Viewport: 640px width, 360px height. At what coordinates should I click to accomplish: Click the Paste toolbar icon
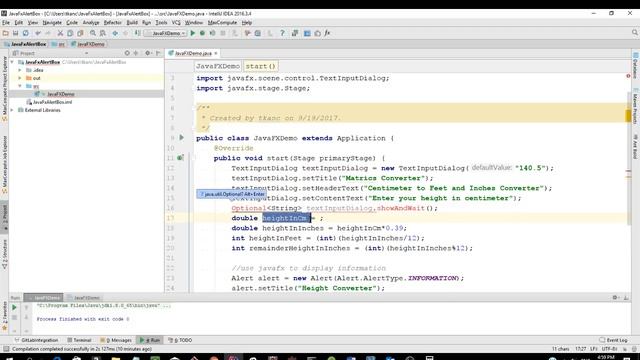pos(80,33)
